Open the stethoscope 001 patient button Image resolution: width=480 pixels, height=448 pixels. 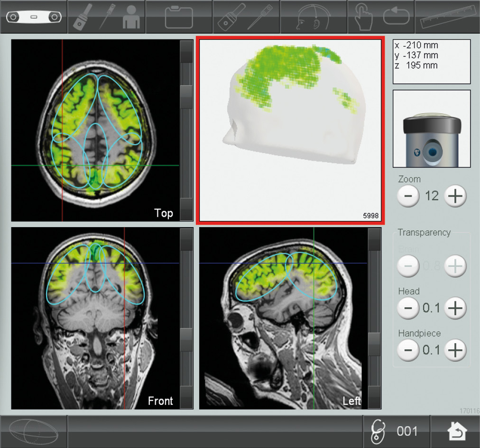(396, 431)
